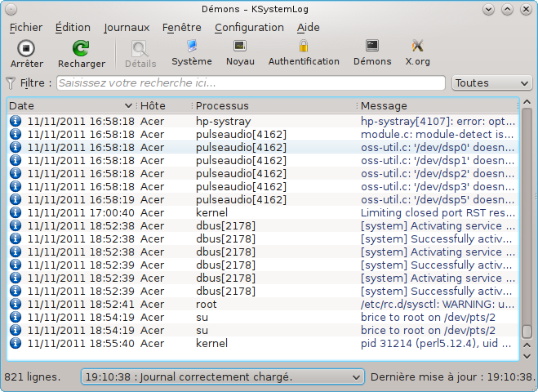Click scrollbar up arrow at top
The image size is (538, 392).
click(x=527, y=102)
